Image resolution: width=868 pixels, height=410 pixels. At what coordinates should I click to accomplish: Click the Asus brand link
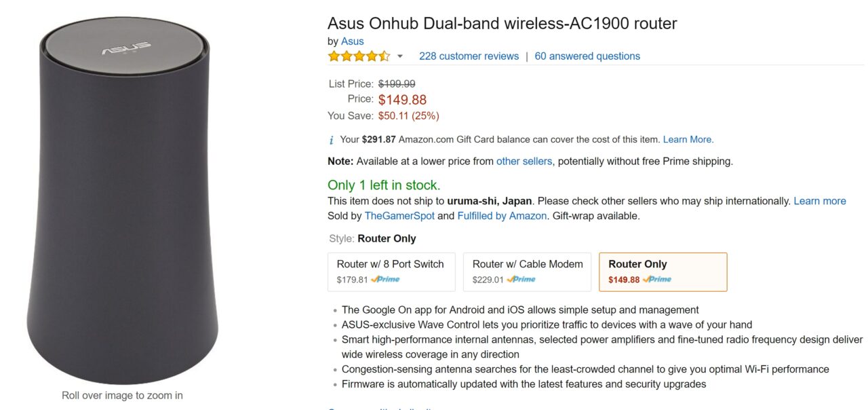[x=353, y=41]
